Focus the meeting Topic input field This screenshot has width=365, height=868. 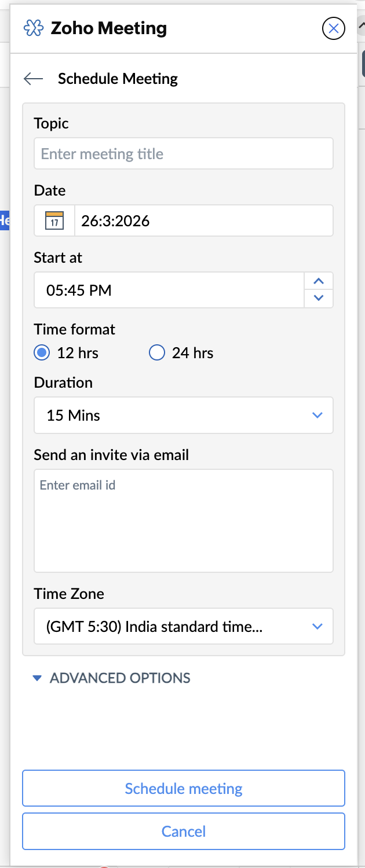pos(183,153)
